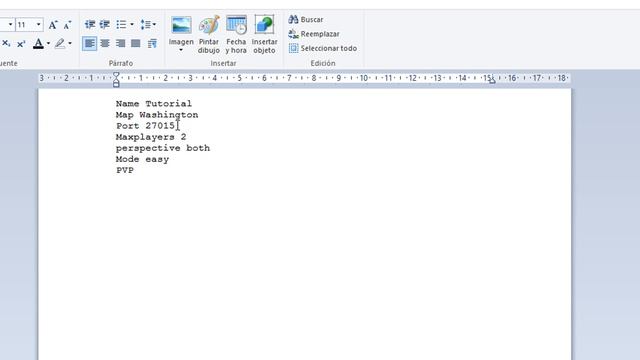Click Seleccionar todo

pyautogui.click(x=323, y=48)
